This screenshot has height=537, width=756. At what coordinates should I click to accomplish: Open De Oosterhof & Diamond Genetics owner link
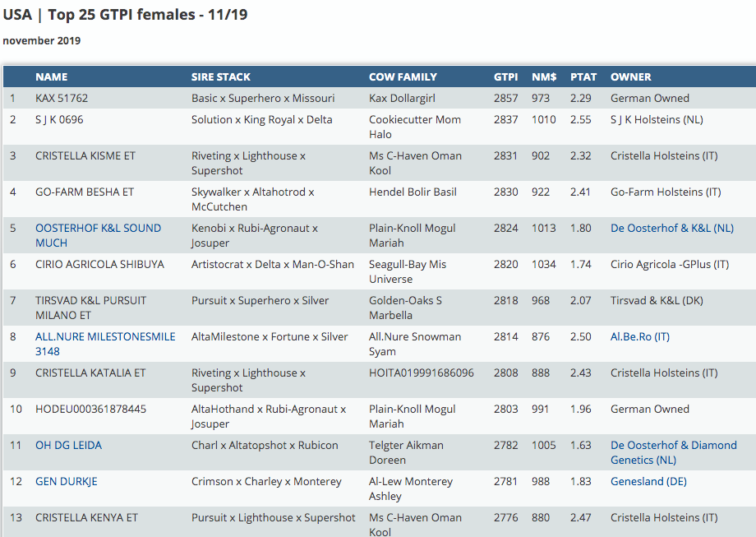point(673,446)
